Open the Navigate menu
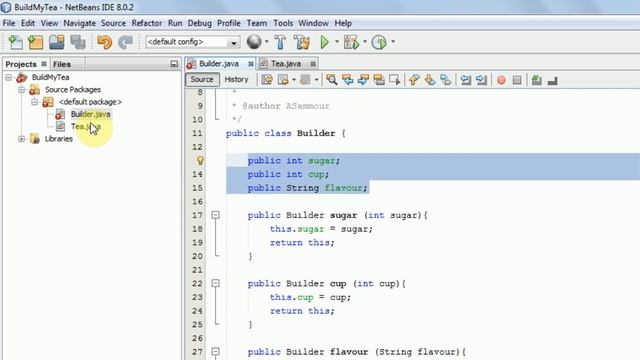The image size is (640, 360). coord(80,23)
